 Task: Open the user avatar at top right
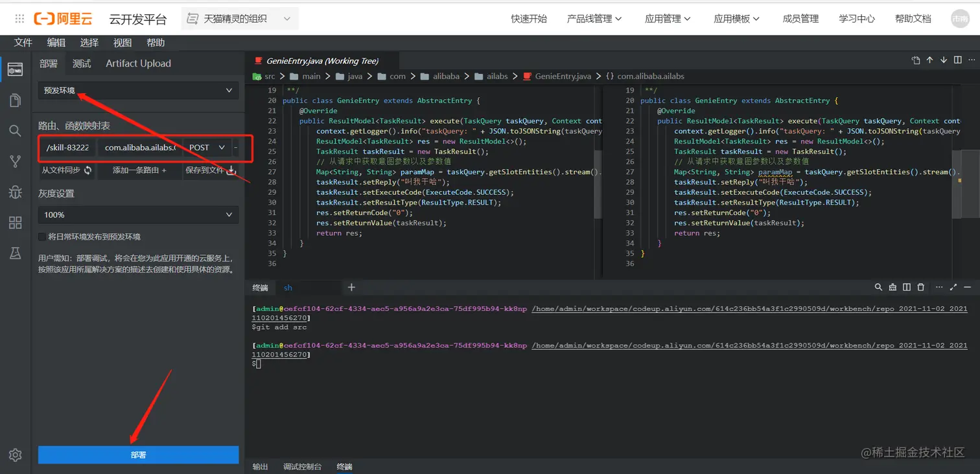point(960,19)
